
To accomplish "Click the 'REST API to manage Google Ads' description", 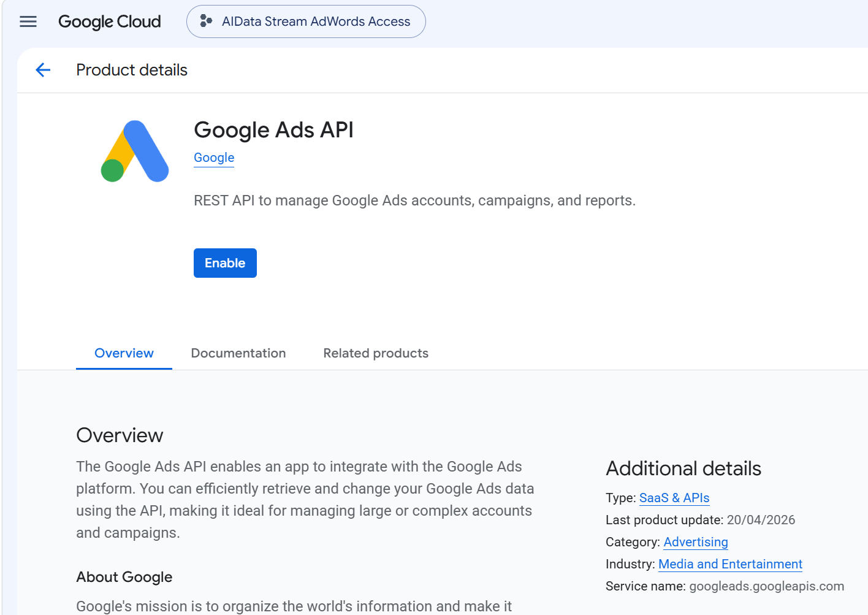I will [414, 201].
